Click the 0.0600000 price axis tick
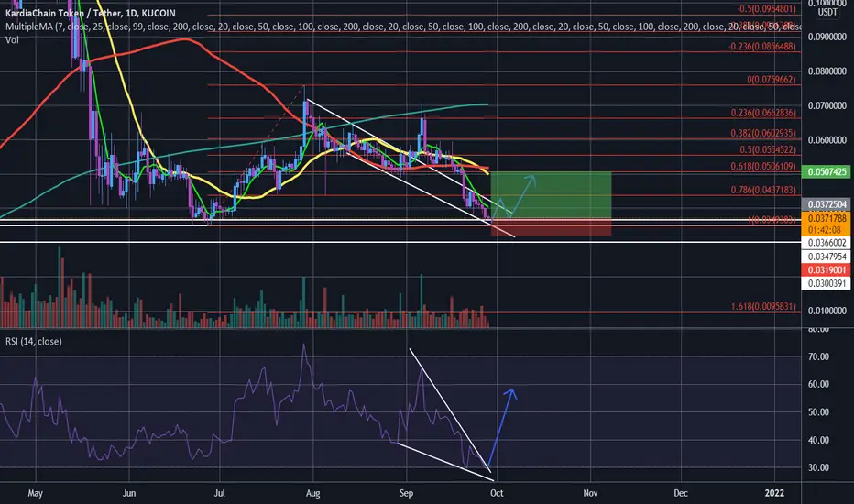This screenshot has height=504, width=854. pyautogui.click(x=827, y=140)
